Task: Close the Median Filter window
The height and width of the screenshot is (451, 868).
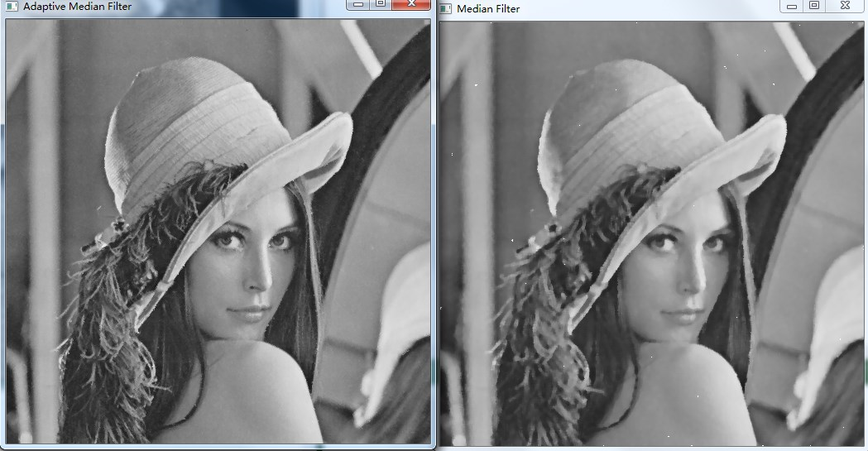Action: click(x=845, y=6)
